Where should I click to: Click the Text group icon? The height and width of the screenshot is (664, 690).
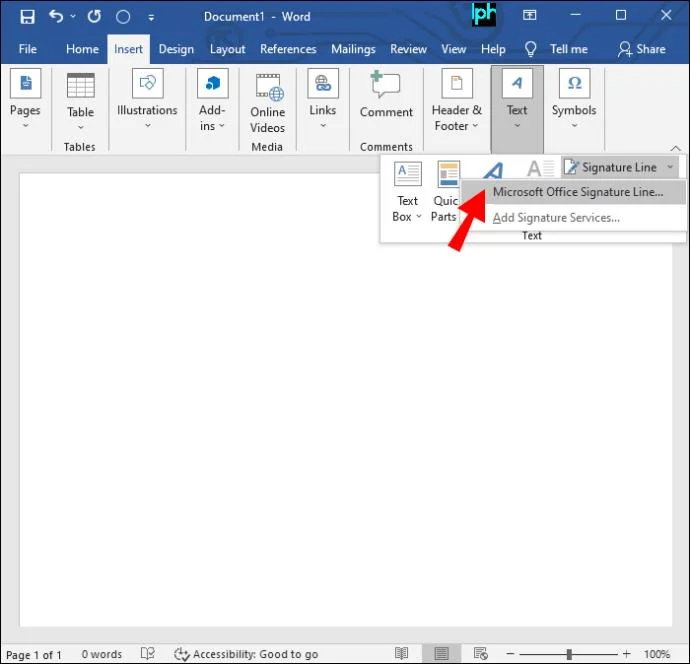point(517,83)
